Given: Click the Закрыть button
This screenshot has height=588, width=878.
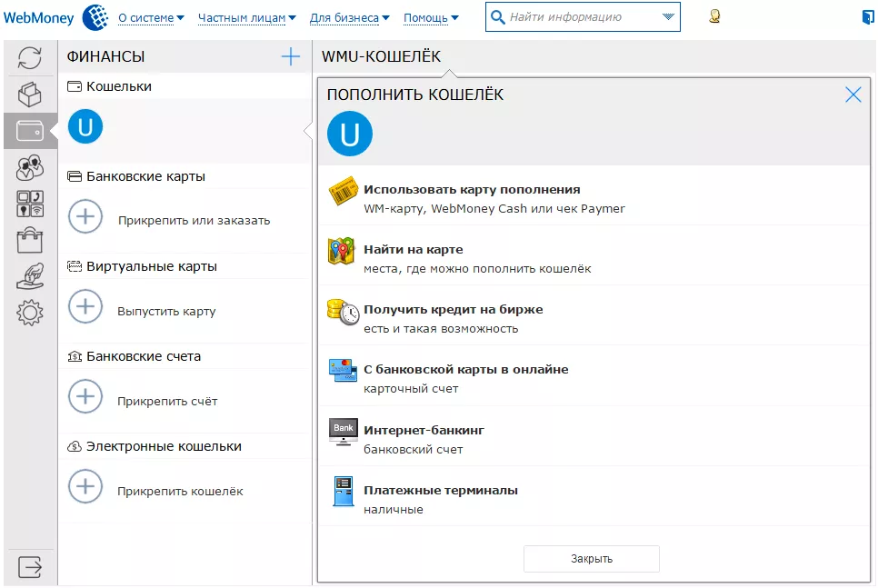Looking at the screenshot, I should [x=592, y=559].
